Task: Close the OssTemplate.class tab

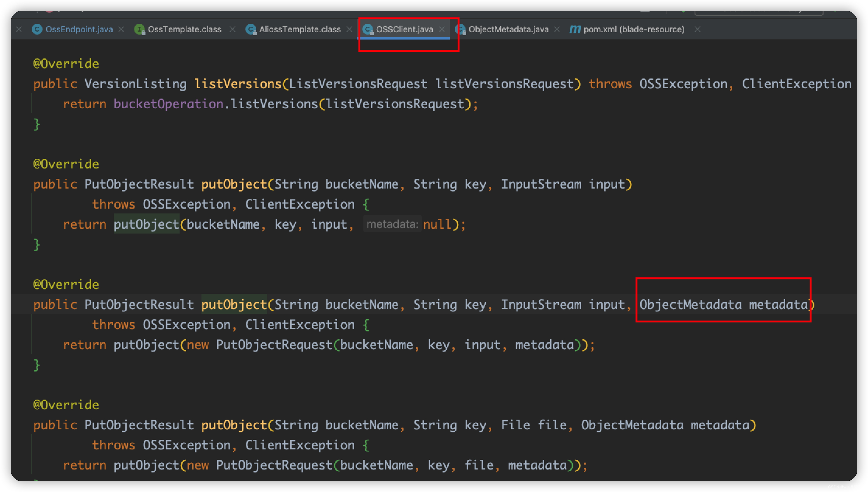Action: [x=232, y=29]
